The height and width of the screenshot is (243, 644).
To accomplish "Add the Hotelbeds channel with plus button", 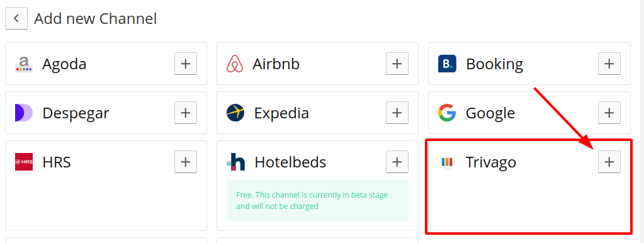I will [x=397, y=162].
